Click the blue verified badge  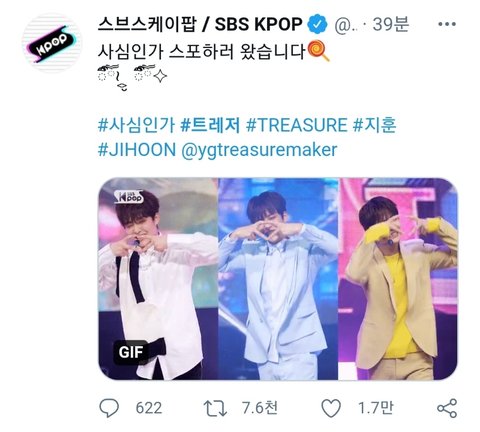click(x=317, y=24)
